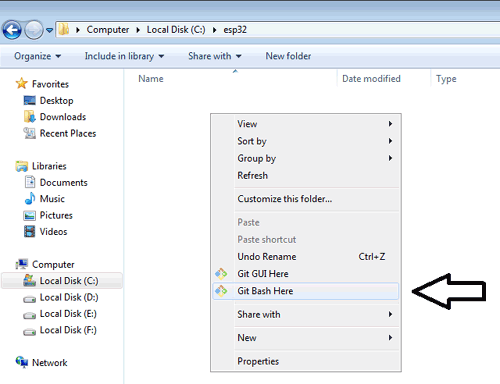Select Local Disk (F:) in the tree
Screen dimensions: 500x384
(68, 330)
